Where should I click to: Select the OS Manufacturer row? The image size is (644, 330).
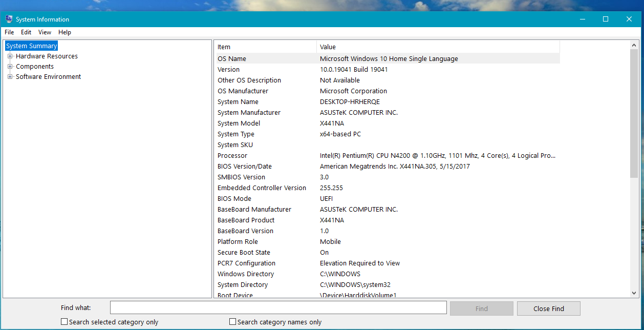[388, 91]
